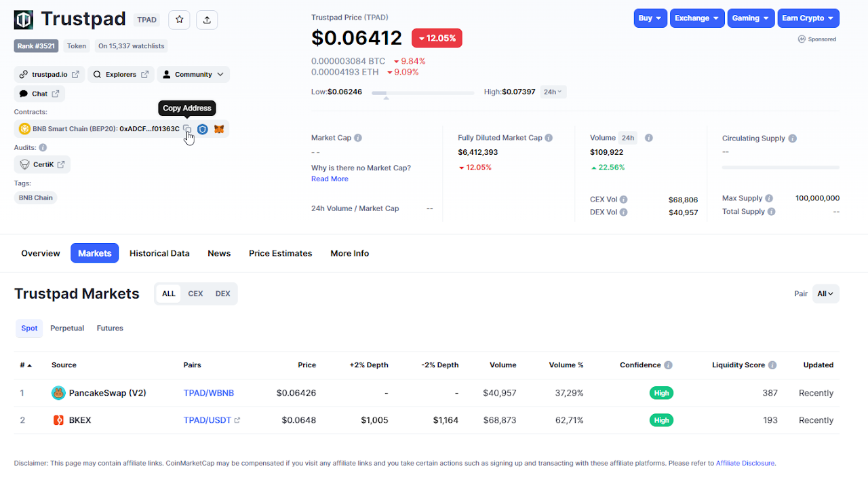Open the TPAD/WBNB pair link

(209, 393)
